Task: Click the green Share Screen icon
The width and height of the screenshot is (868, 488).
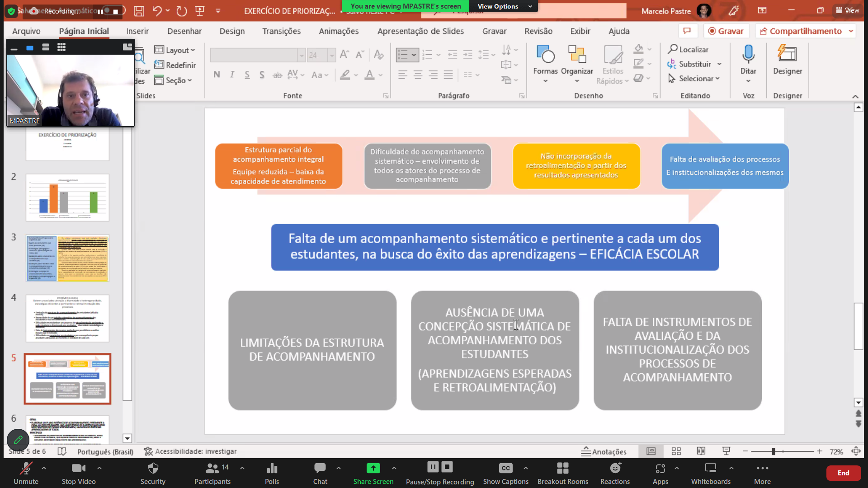Action: (x=373, y=468)
